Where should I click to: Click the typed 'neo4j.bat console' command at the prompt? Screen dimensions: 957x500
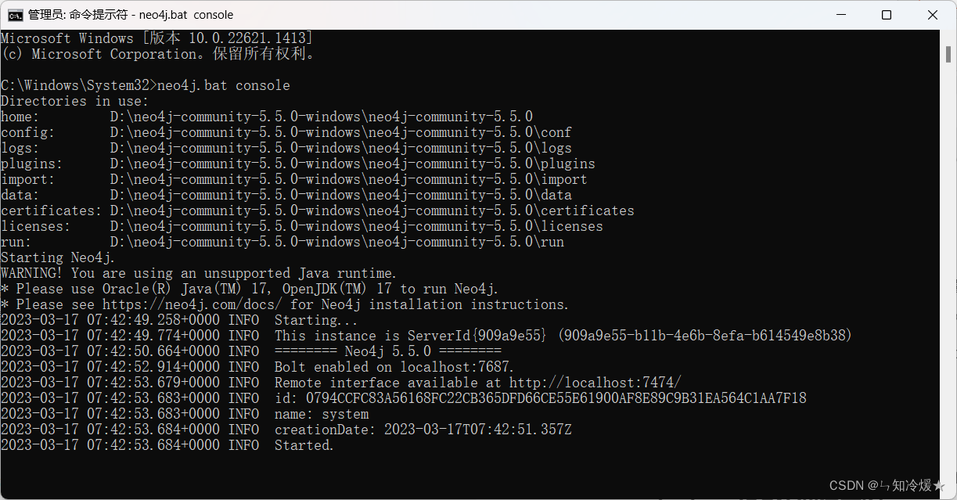click(x=223, y=85)
